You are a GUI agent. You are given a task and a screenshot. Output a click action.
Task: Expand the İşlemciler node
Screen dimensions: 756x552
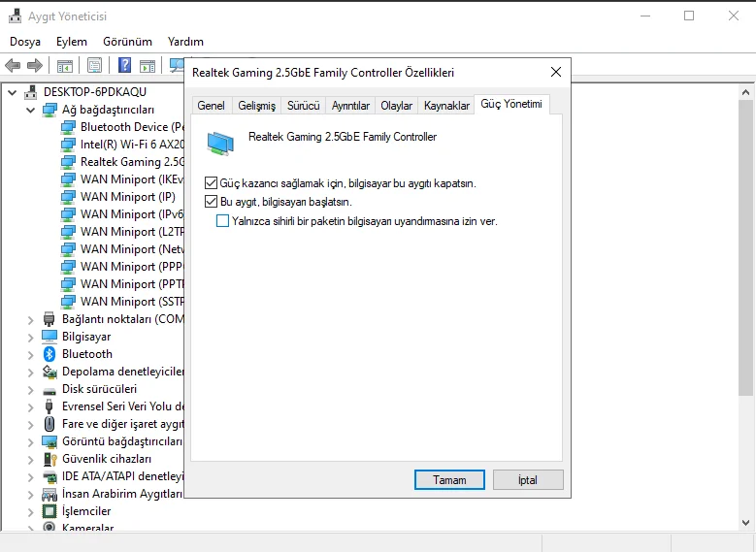point(31,511)
